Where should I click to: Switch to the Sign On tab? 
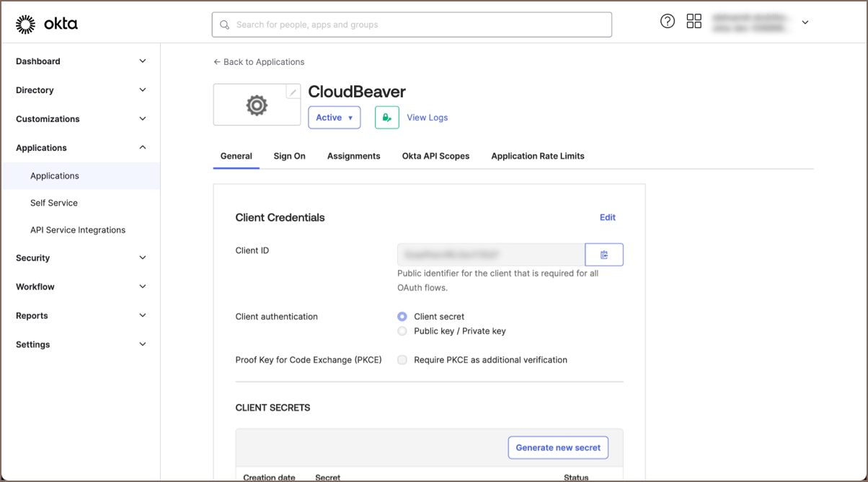289,156
